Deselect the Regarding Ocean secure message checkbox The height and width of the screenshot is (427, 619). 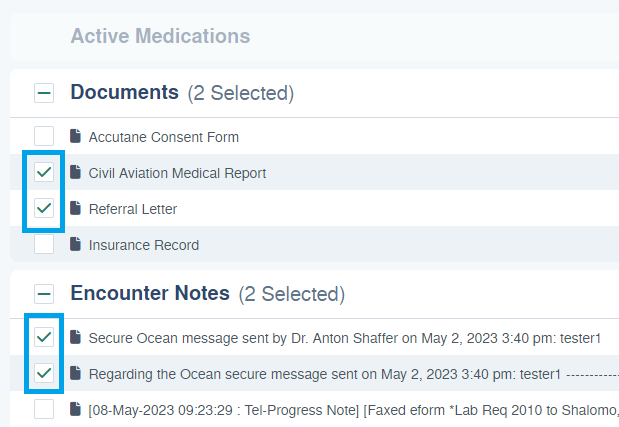coord(44,373)
